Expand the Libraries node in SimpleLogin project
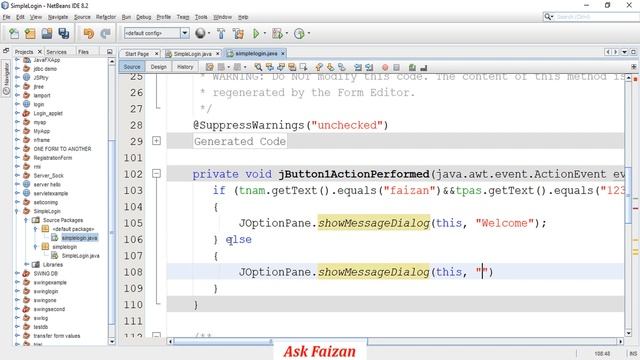Viewport: 640px width, 360px height. (27, 264)
